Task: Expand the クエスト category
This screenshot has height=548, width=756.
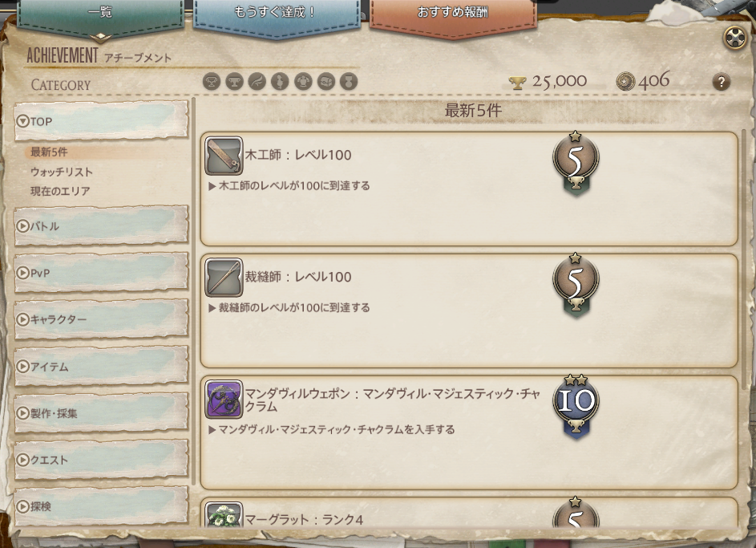Action: (x=101, y=459)
